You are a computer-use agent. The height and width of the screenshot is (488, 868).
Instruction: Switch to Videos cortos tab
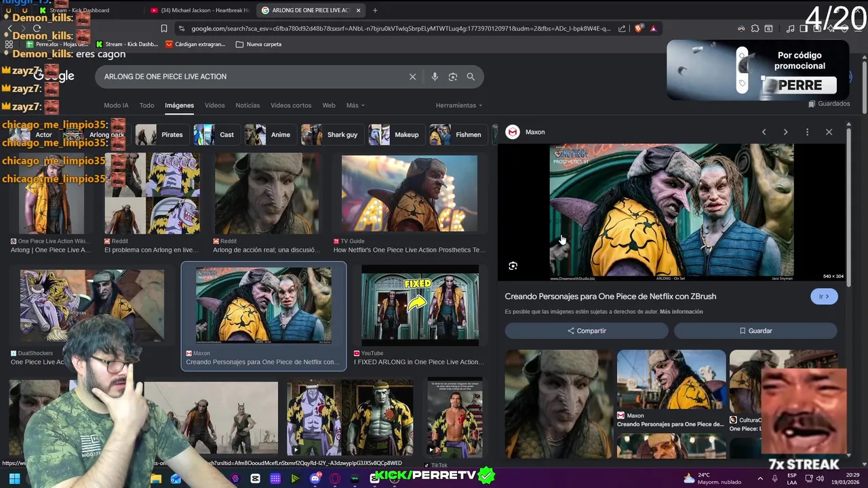point(291,105)
